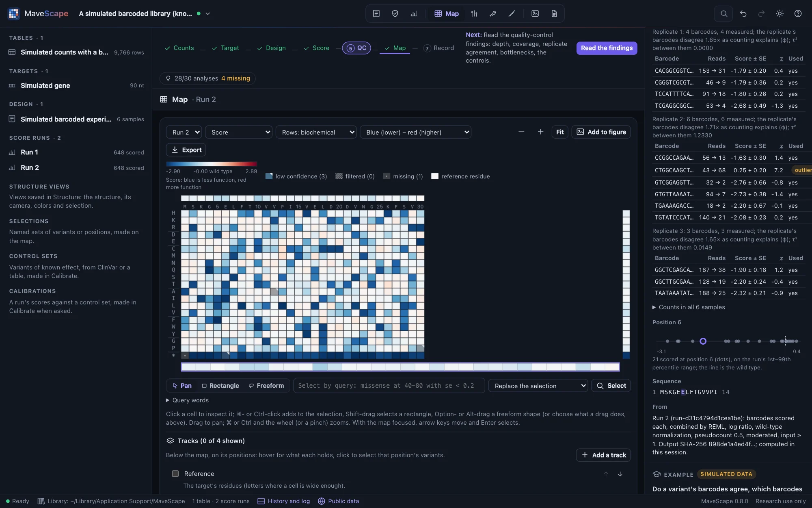
Task: Open the library title chevron menu
Action: pyautogui.click(x=208, y=14)
